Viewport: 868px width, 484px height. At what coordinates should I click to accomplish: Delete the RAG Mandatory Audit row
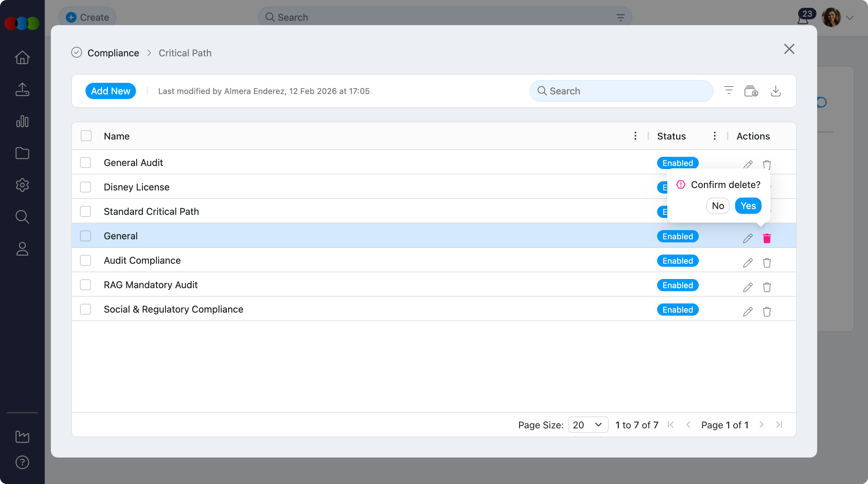[x=767, y=287]
